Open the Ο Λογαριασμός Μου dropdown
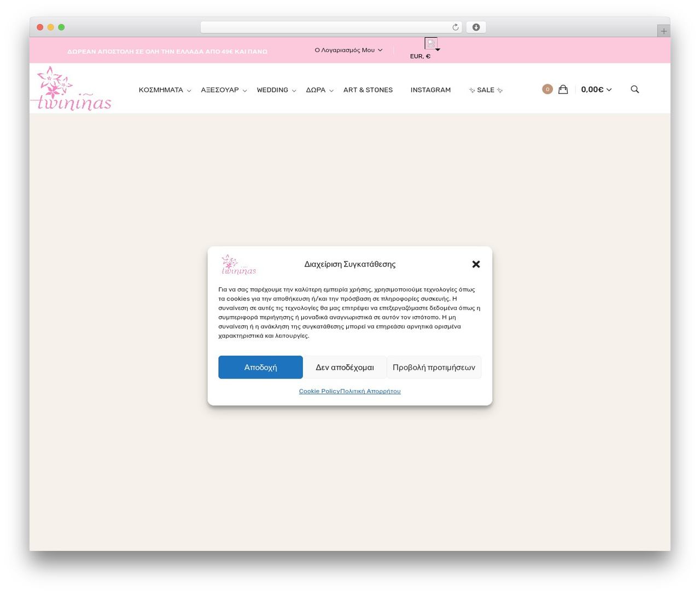Image resolution: width=700 pixels, height=593 pixels. pos(348,50)
